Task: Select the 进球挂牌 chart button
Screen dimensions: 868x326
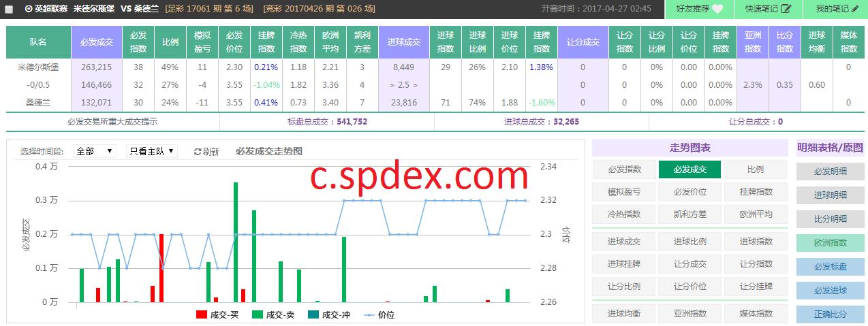Action: (x=624, y=263)
